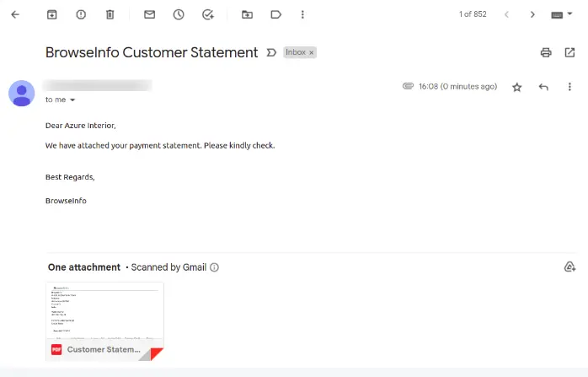Remove the Inbox label
588x377 pixels.
coord(311,52)
